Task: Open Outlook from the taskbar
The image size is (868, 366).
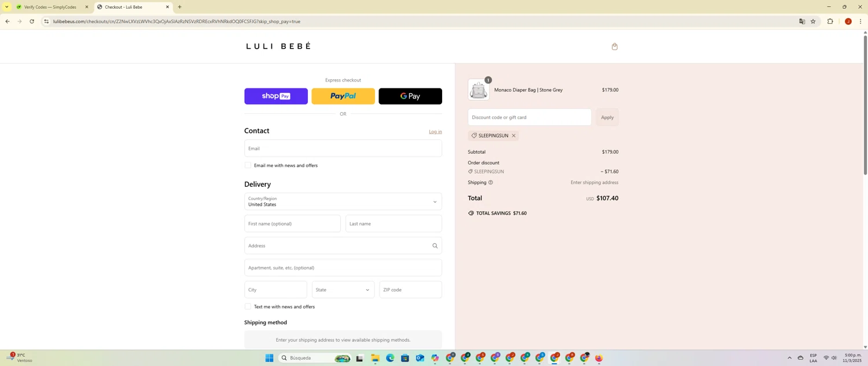Action: pyautogui.click(x=420, y=358)
